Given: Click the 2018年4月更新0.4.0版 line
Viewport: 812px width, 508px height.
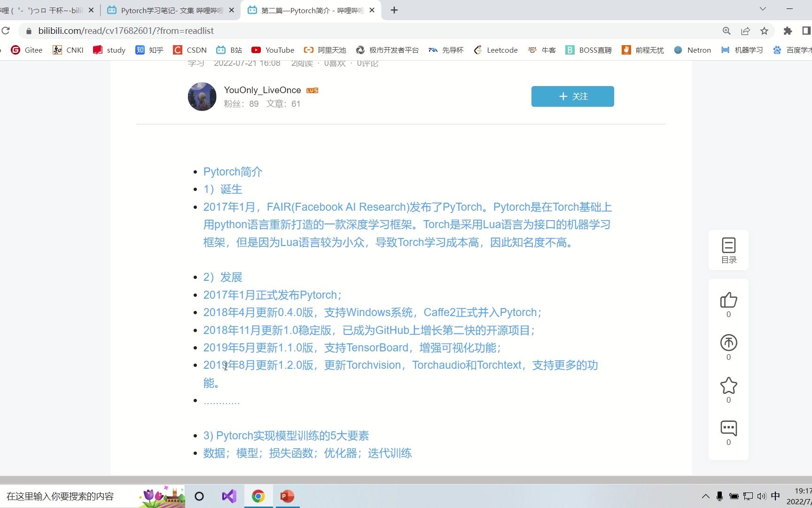Looking at the screenshot, I should pyautogui.click(x=373, y=312).
